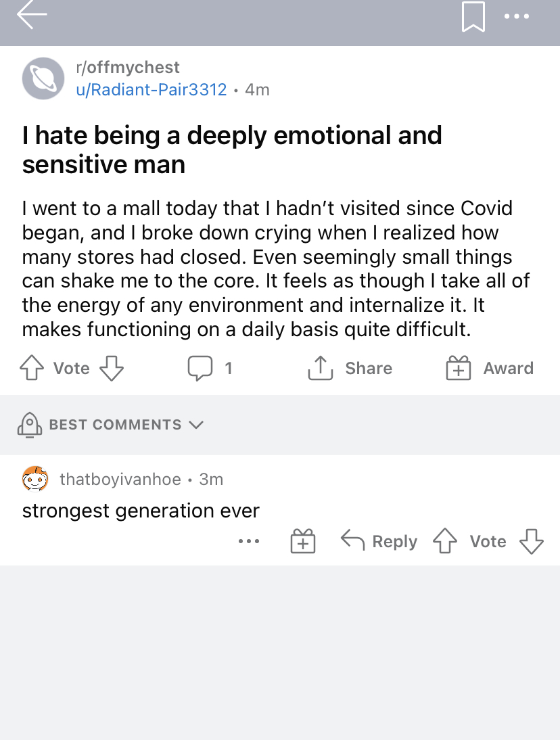Screen dimensions: 560x740
Task: Open the thatboyivanhoe username profile
Action: [120, 480]
